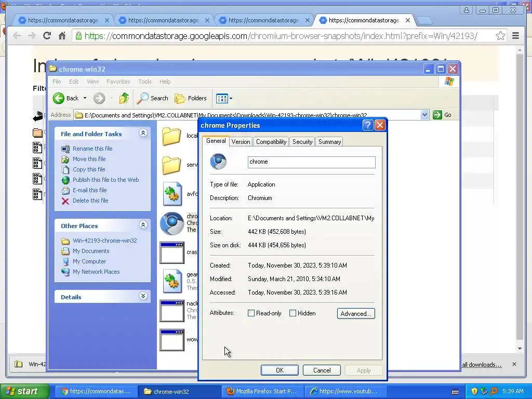Open the Favorites menu in Explorer
This screenshot has height=399, width=532.
118,82
